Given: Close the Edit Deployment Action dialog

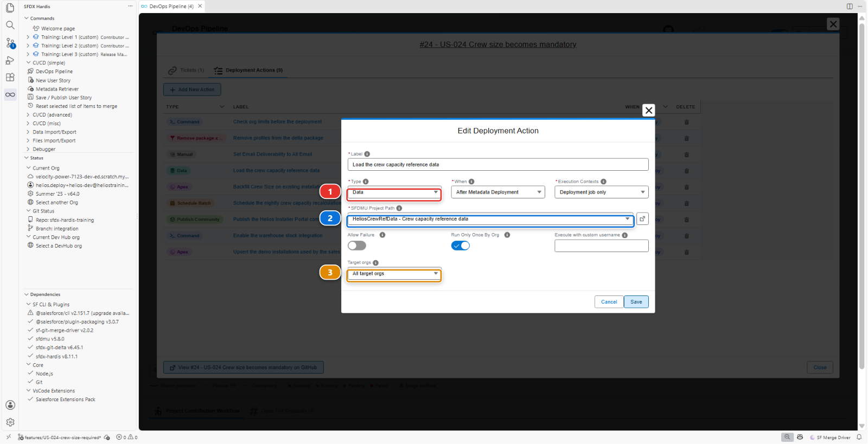Looking at the screenshot, I should tap(649, 110).
